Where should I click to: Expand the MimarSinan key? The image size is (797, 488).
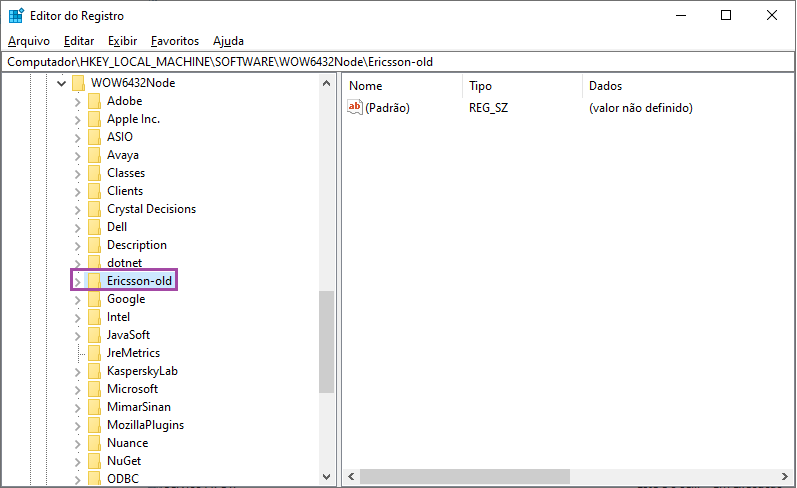77,408
